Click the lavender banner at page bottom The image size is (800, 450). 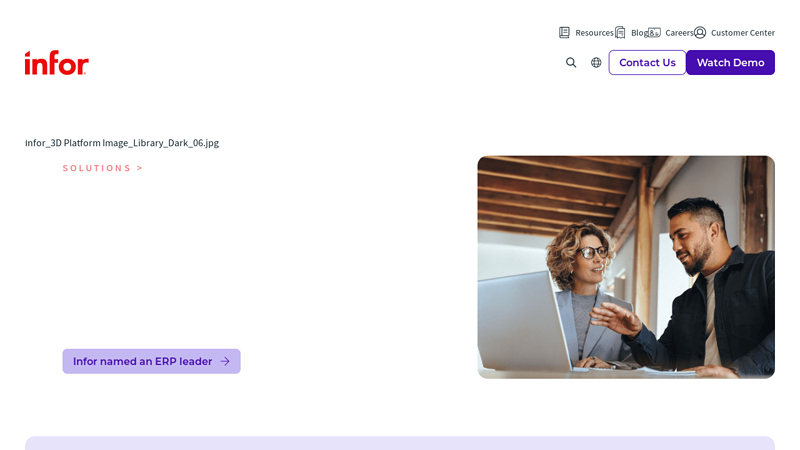tap(400, 443)
